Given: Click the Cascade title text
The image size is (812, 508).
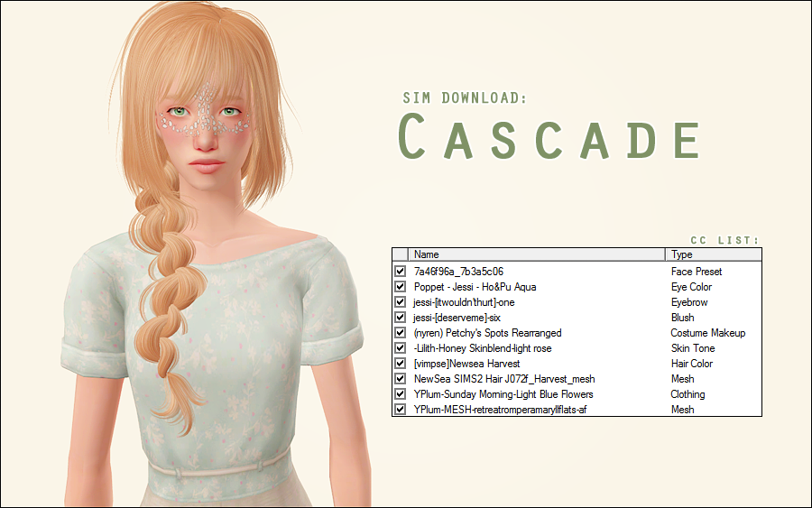Looking at the screenshot, I should coord(550,138).
